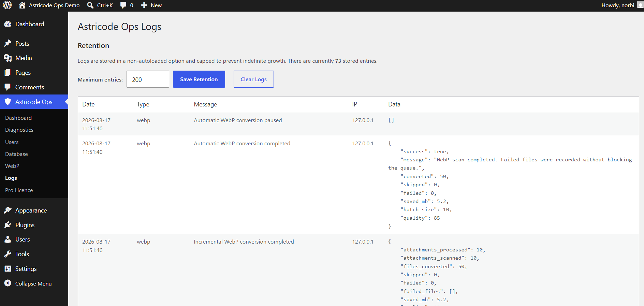This screenshot has height=306, width=644.
Task: Click the empty [] data of paused entry
Action: coord(391,120)
